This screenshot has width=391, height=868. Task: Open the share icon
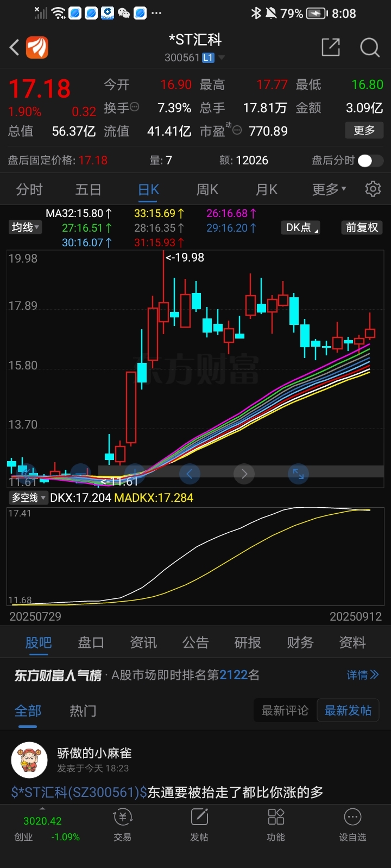[330, 48]
